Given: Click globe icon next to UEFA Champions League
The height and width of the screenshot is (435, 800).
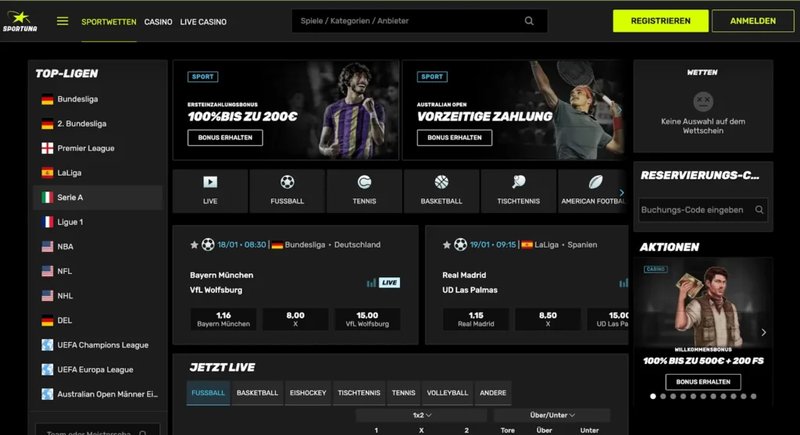Looking at the screenshot, I should tap(47, 345).
